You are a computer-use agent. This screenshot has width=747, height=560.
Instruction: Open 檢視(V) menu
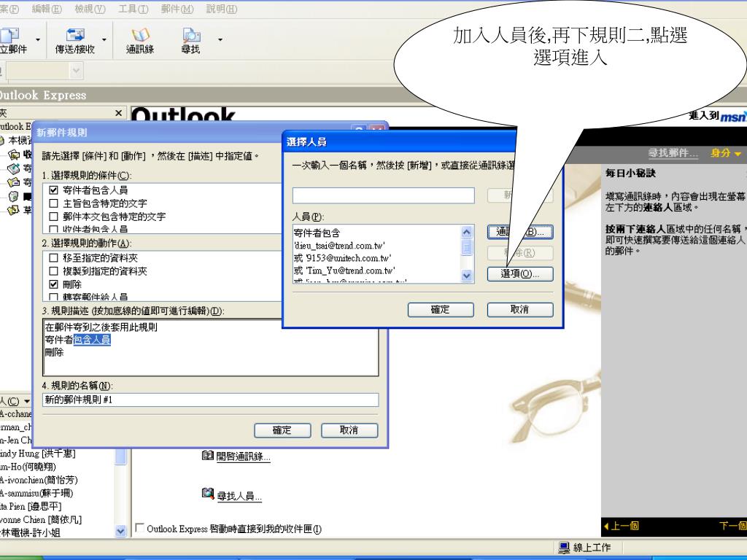[90, 9]
